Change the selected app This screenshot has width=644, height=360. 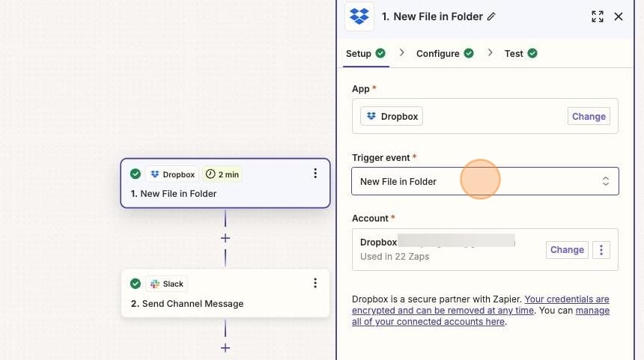click(589, 116)
